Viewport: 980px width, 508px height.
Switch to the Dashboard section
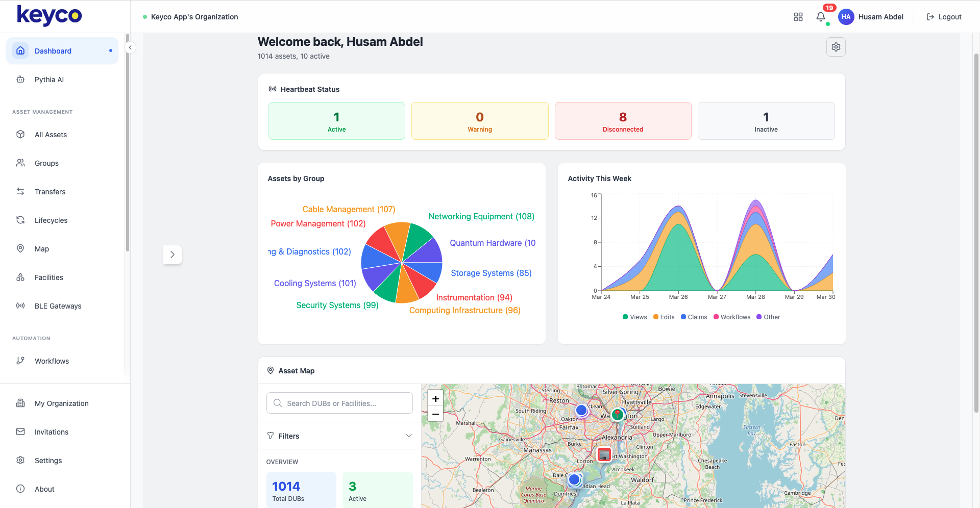coord(53,50)
